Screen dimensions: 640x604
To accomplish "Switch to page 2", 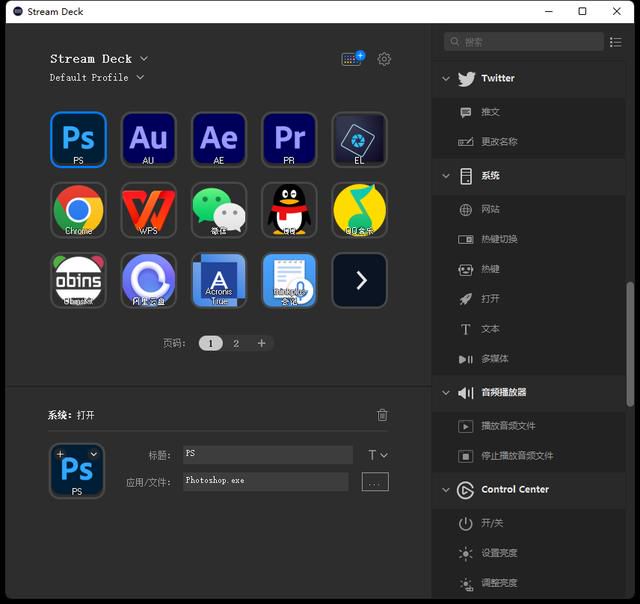I will (x=236, y=343).
